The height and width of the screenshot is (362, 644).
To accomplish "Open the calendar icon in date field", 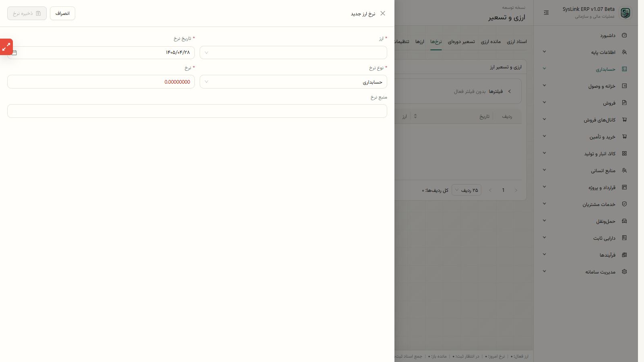I will [x=14, y=53].
